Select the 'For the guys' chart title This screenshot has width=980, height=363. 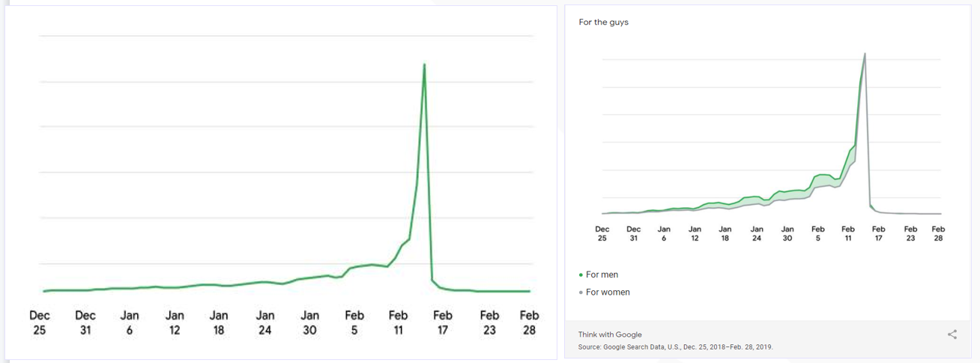tap(603, 22)
